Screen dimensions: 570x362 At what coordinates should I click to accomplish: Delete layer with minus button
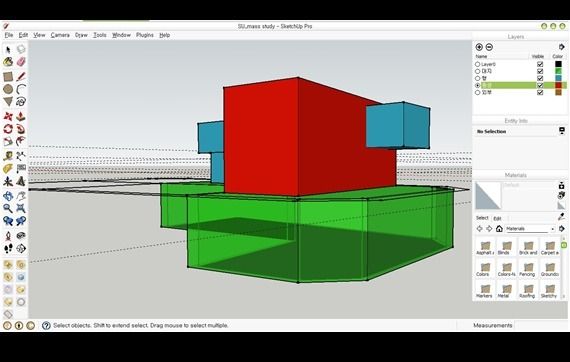pyautogui.click(x=489, y=47)
